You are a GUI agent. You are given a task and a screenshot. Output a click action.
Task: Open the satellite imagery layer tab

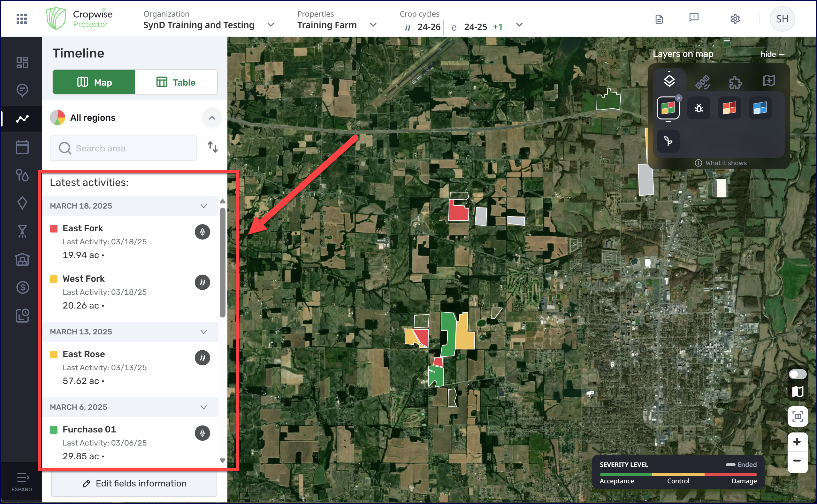point(702,81)
